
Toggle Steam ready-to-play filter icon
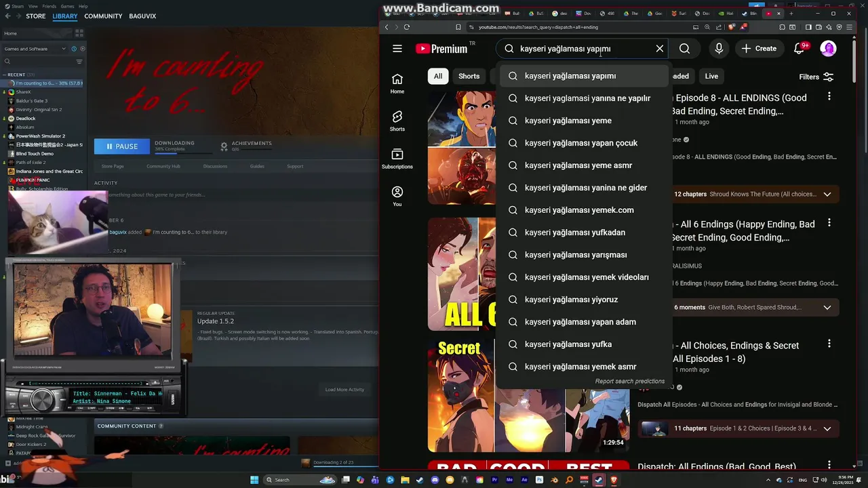tap(81, 49)
